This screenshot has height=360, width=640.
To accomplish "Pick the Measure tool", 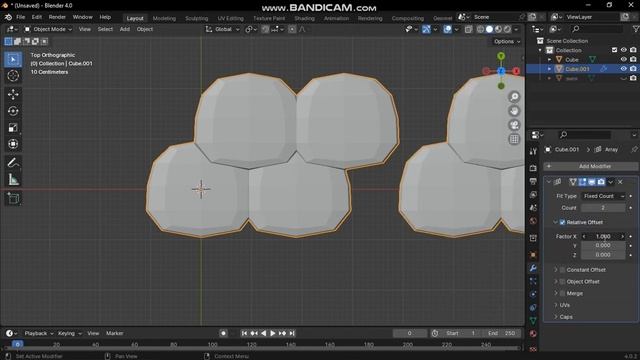I will click(13, 179).
